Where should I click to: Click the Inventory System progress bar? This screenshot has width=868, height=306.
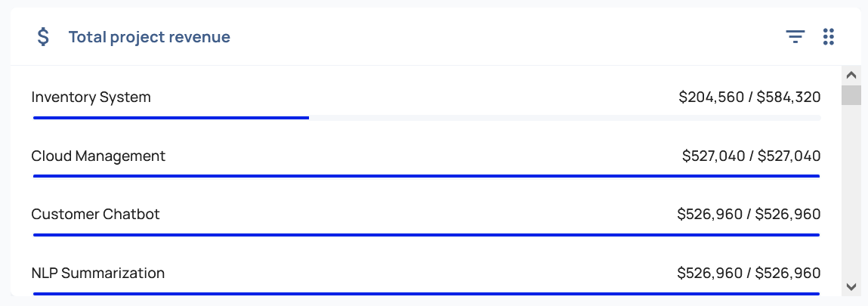[427, 118]
